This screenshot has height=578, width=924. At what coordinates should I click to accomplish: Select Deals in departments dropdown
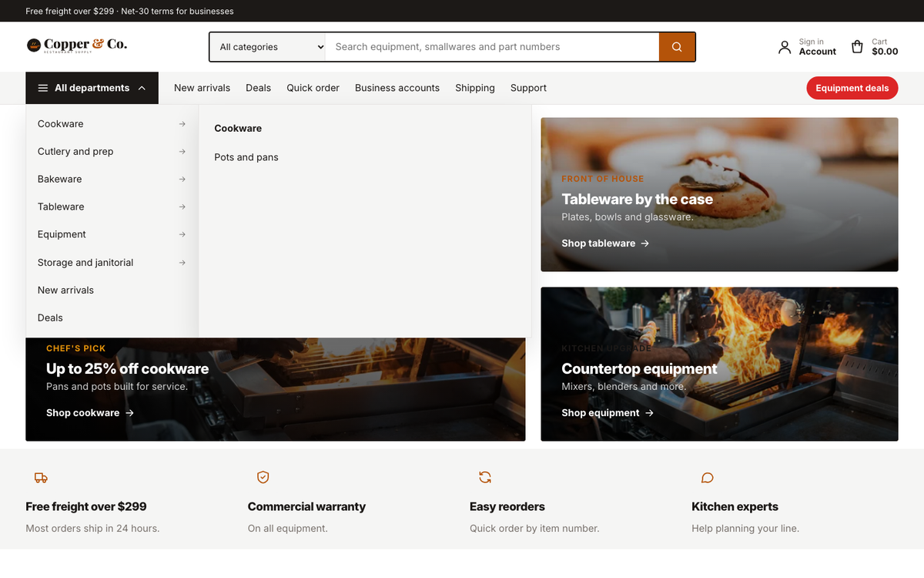point(112,318)
